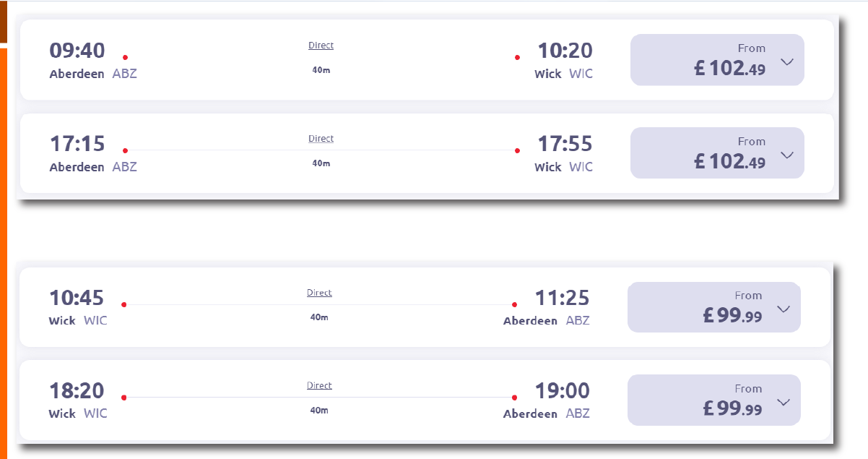The image size is (868, 459).
Task: Open the Direct link on the 18:20 flight
Action: (319, 385)
